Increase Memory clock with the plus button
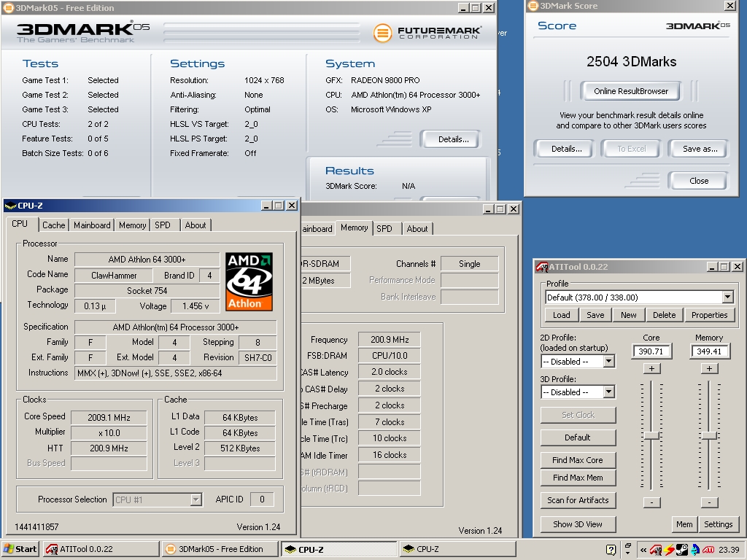Screen dimensions: 747x560 pos(709,368)
